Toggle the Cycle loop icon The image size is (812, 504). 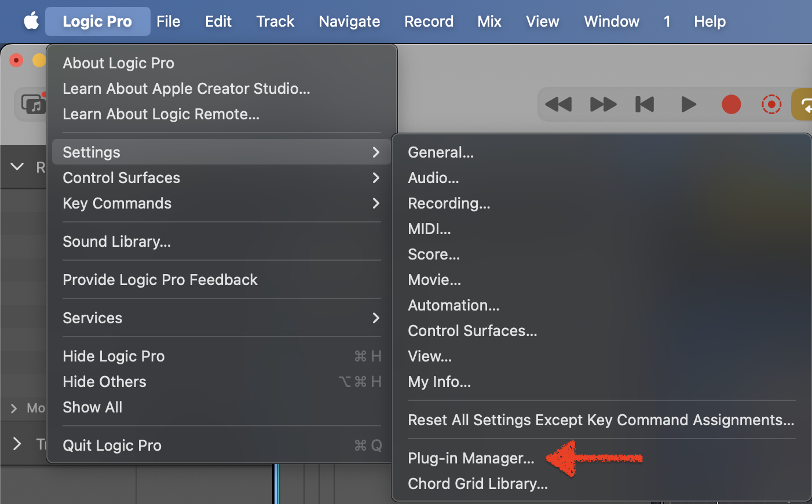point(805,104)
